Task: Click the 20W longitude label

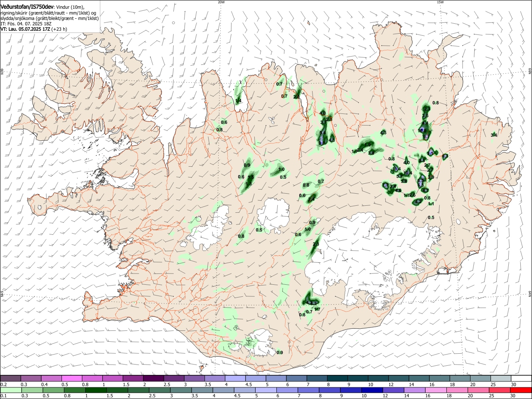Action: [x=221, y=2]
